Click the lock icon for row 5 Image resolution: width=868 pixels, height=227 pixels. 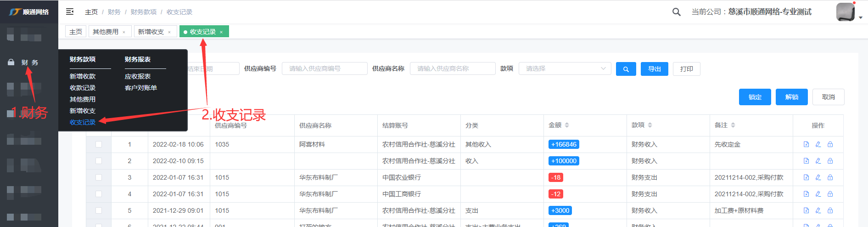(x=830, y=210)
